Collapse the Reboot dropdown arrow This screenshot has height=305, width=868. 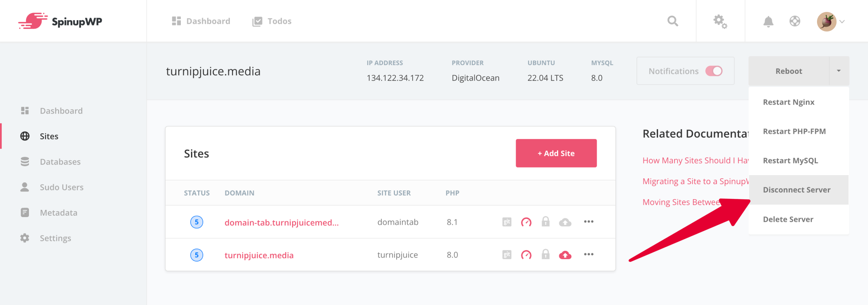tap(839, 71)
